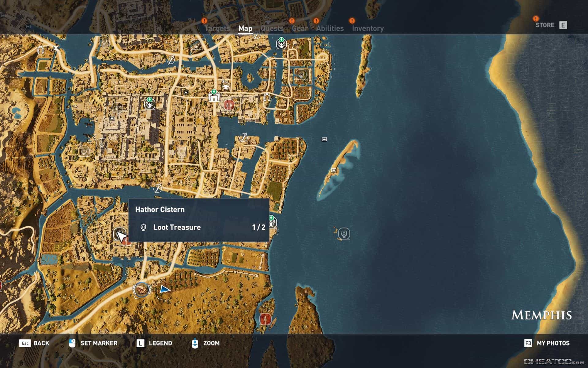This screenshot has width=588, height=368.
Task: Select the stable horseshoe icon on the western outskirts
Action: (x=41, y=50)
